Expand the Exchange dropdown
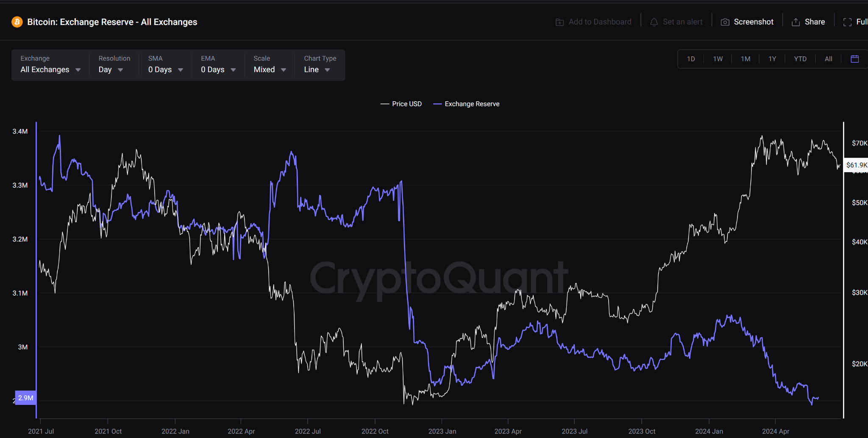The image size is (868, 438). [50, 70]
